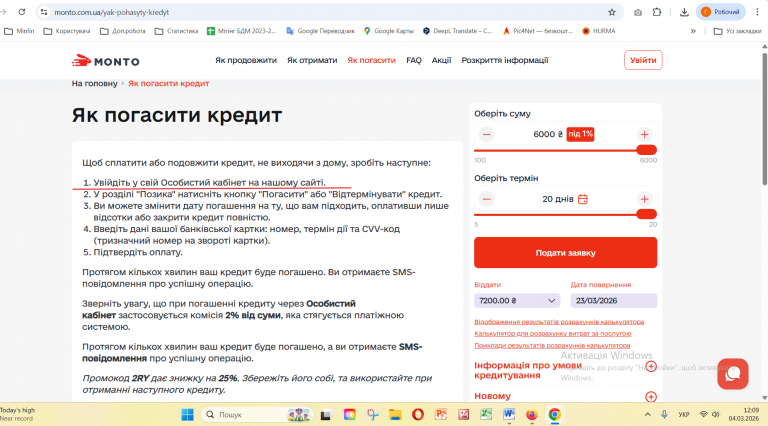768x426 pixels.
Task: Open the chat widget button
Action: [x=733, y=374]
